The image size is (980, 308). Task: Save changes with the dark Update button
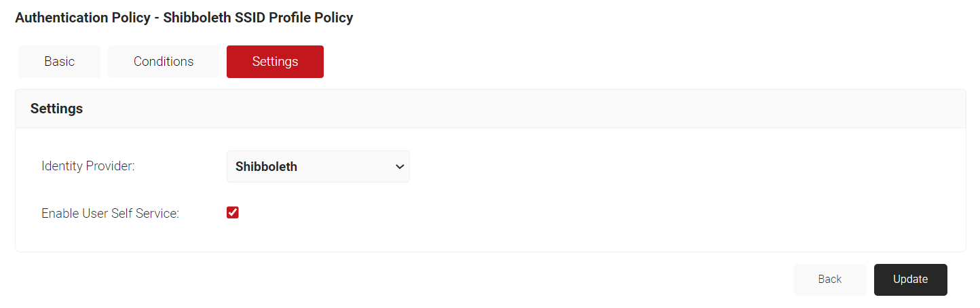(x=910, y=280)
